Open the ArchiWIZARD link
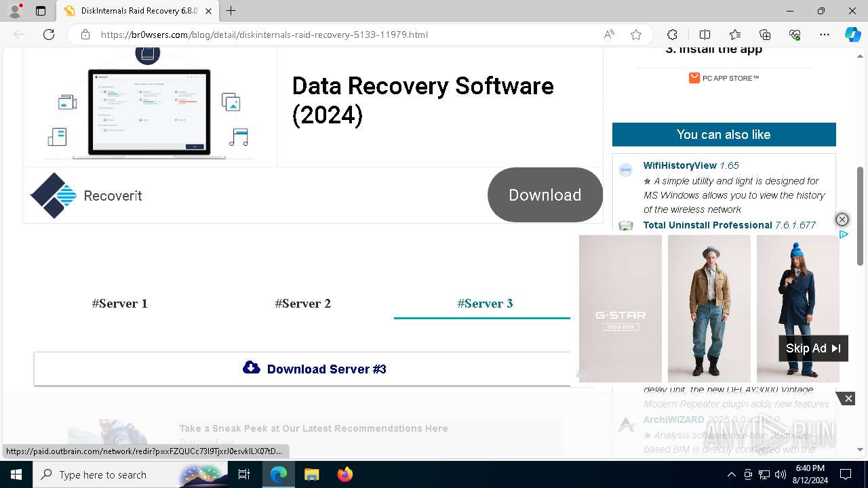This screenshot has width=868, height=488. point(711,420)
